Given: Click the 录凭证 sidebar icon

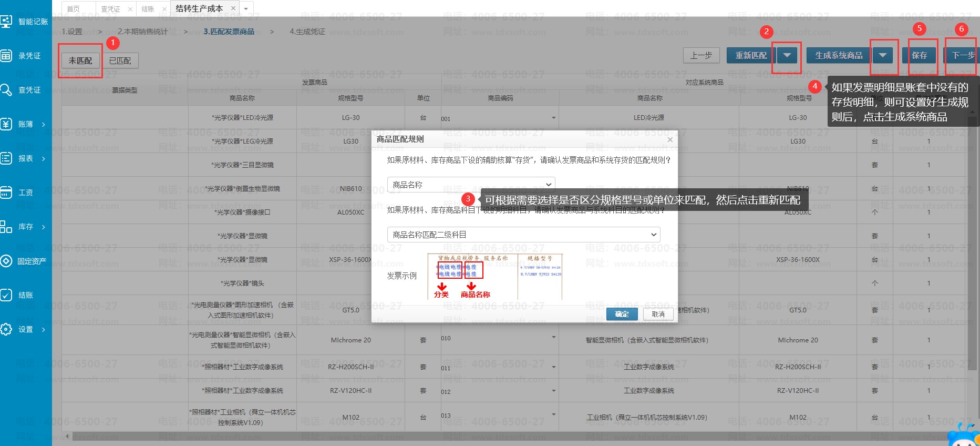Looking at the screenshot, I should (x=6, y=56).
